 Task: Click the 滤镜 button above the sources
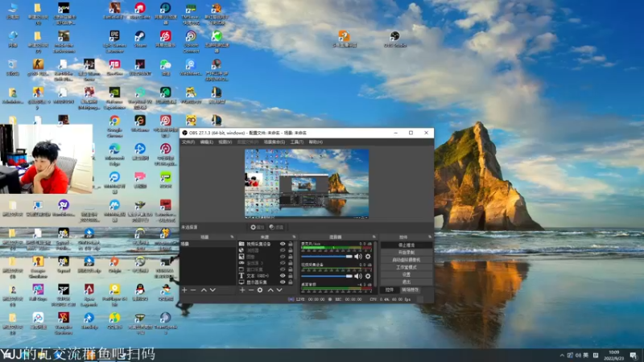click(x=276, y=228)
